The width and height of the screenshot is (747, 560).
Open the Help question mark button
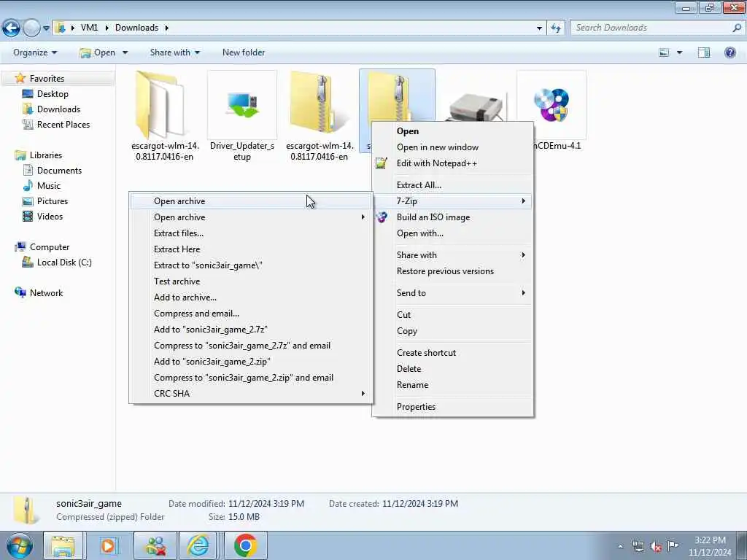[x=729, y=52]
